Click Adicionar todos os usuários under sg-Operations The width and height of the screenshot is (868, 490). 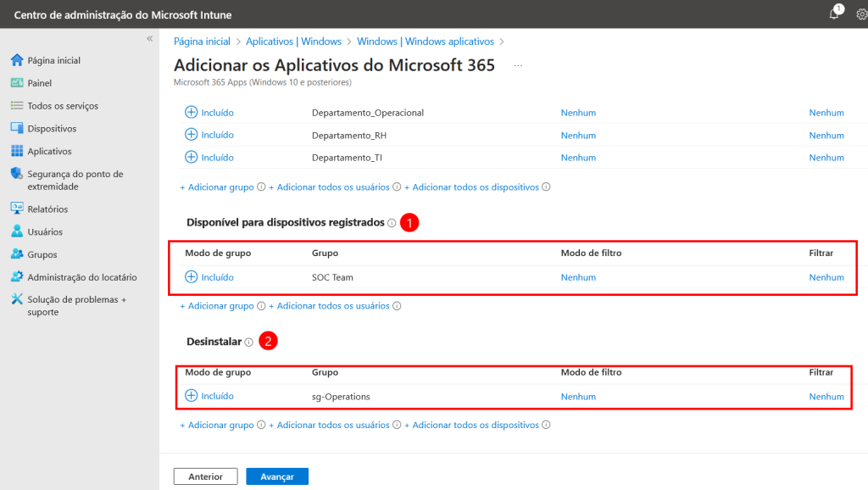(x=329, y=425)
